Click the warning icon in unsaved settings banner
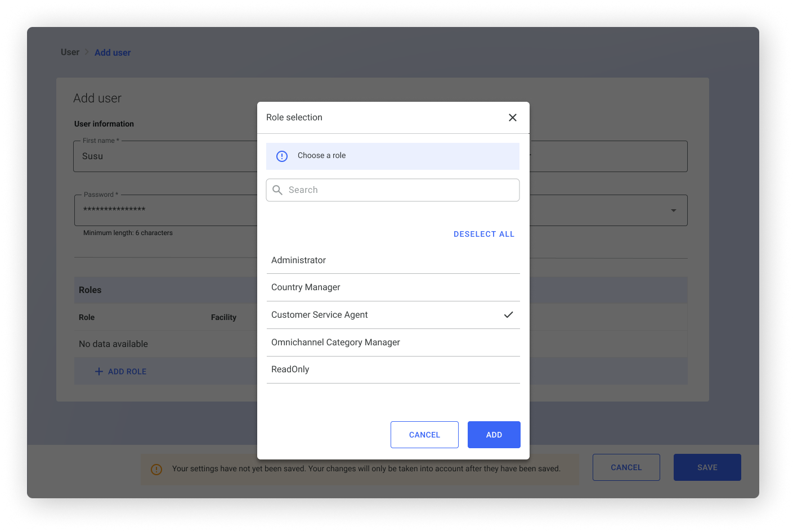 (156, 469)
